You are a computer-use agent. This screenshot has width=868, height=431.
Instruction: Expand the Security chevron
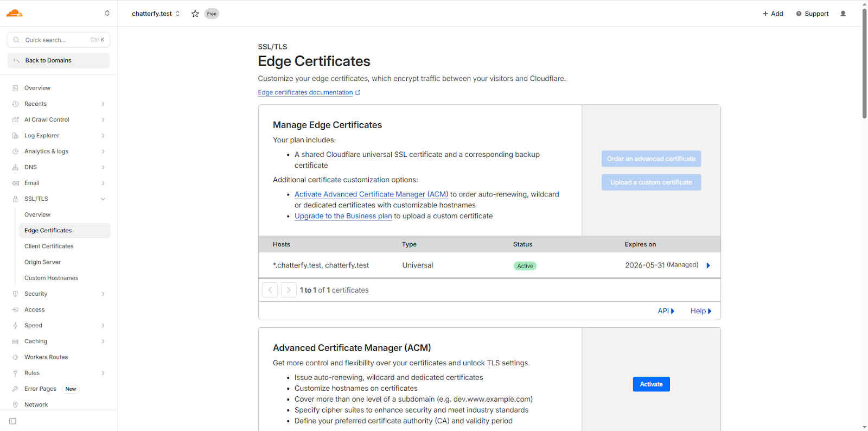tap(103, 294)
